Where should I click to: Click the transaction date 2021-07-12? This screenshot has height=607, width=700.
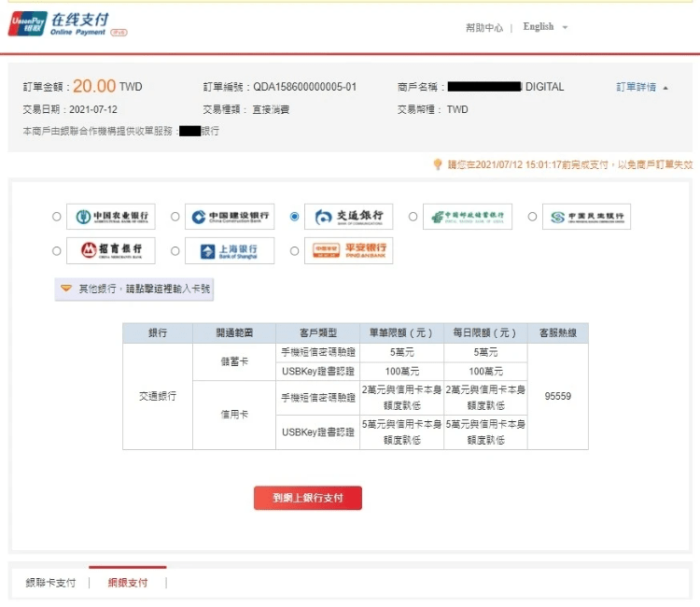click(93, 109)
